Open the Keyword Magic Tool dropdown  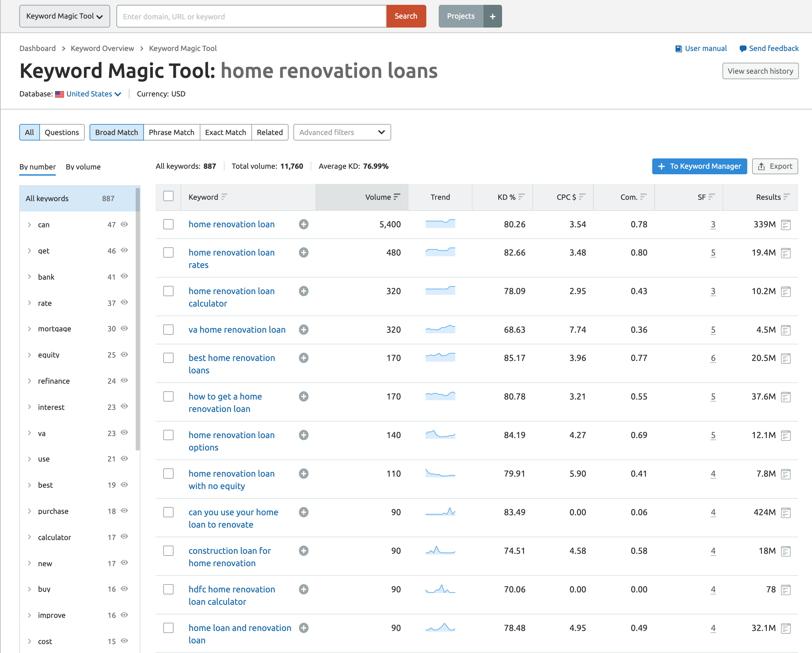point(65,16)
